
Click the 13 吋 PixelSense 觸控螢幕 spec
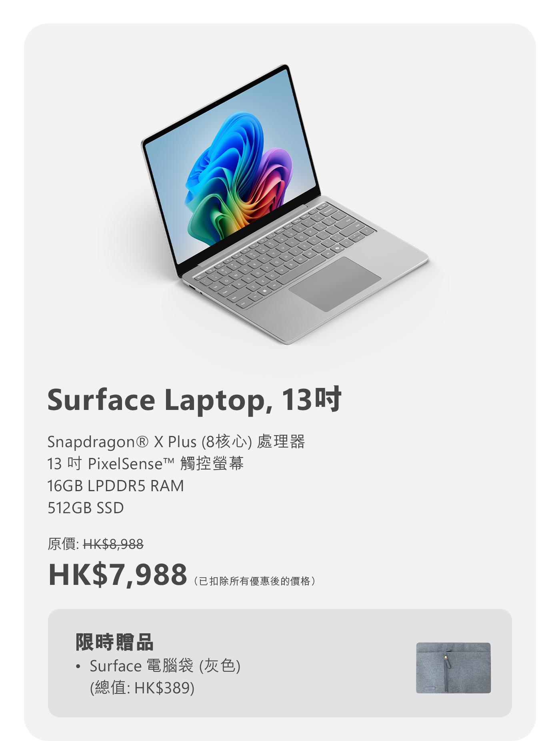(145, 464)
